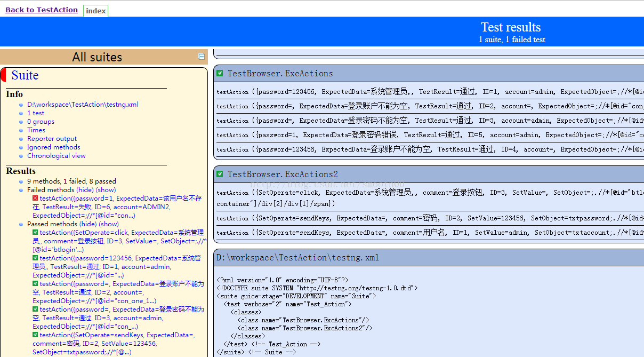Image resolution: width=644 pixels, height=357 pixels.
Task: Open the Chronological view
Action: click(x=57, y=155)
